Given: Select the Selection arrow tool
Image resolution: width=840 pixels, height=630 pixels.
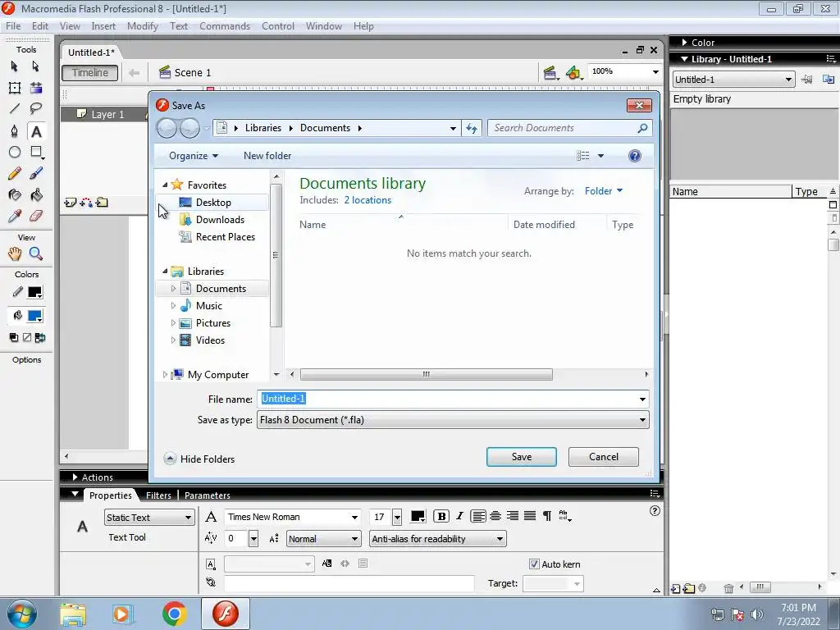Looking at the screenshot, I should (x=15, y=66).
